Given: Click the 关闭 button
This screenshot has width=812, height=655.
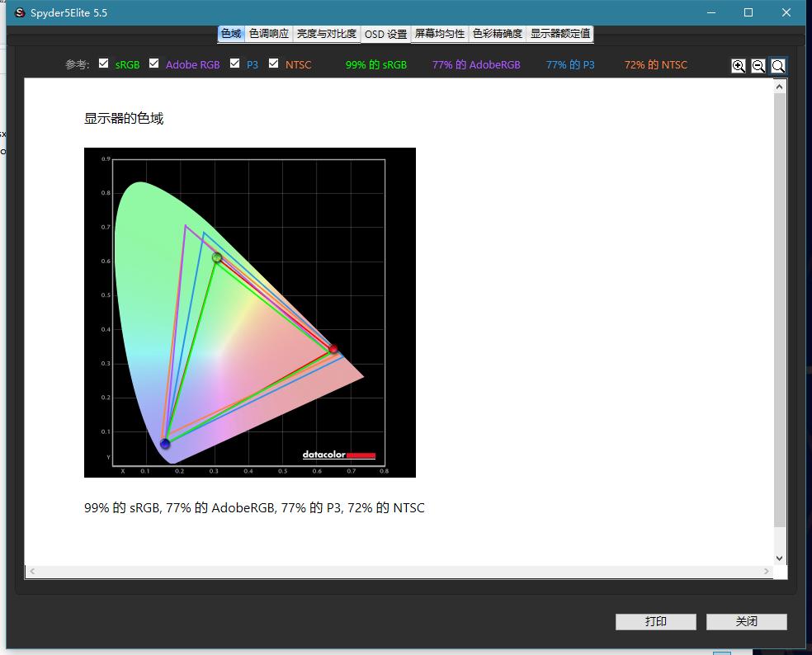Looking at the screenshot, I should [x=746, y=622].
